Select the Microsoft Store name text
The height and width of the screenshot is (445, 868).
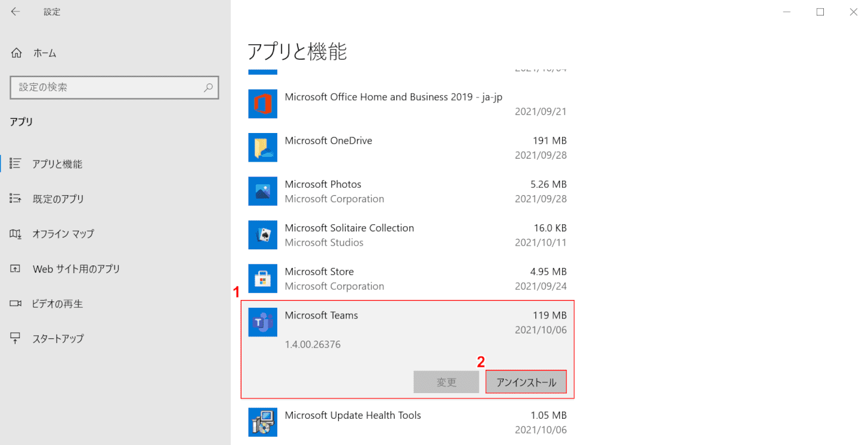click(x=320, y=271)
